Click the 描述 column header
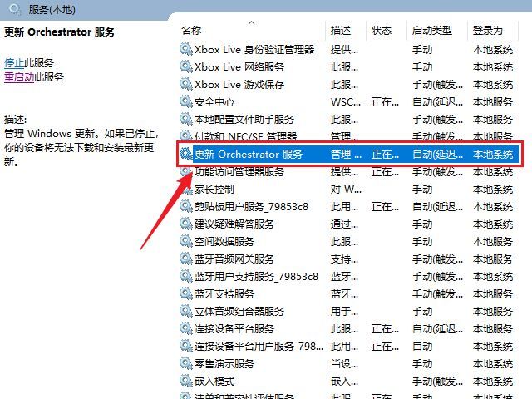 (x=341, y=31)
